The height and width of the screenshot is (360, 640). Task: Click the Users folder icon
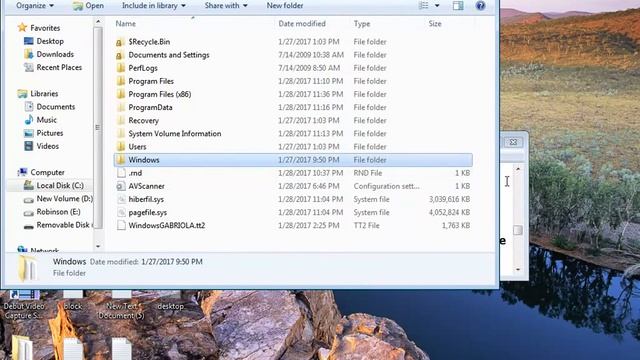(x=120, y=147)
